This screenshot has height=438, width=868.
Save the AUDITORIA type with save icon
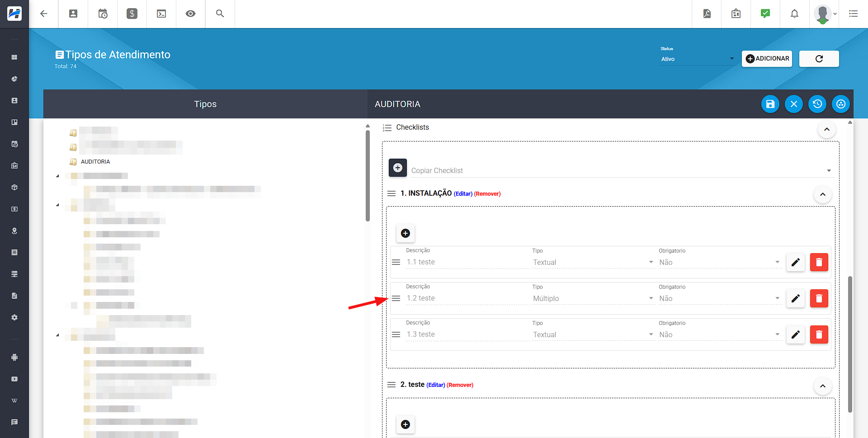770,104
